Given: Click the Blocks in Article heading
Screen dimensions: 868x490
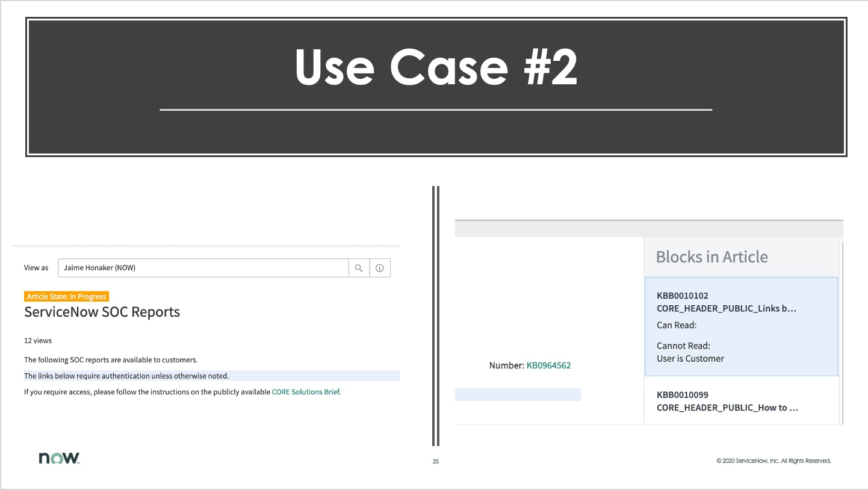Looking at the screenshot, I should coord(711,257).
